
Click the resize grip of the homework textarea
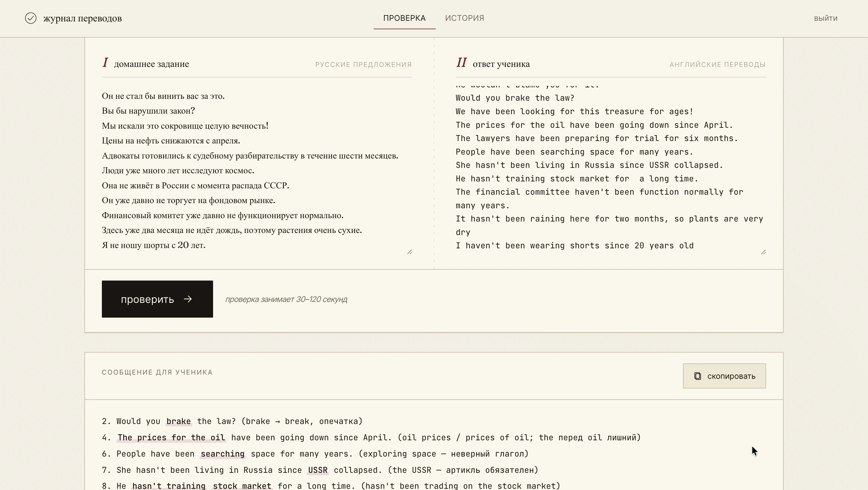coord(409,252)
